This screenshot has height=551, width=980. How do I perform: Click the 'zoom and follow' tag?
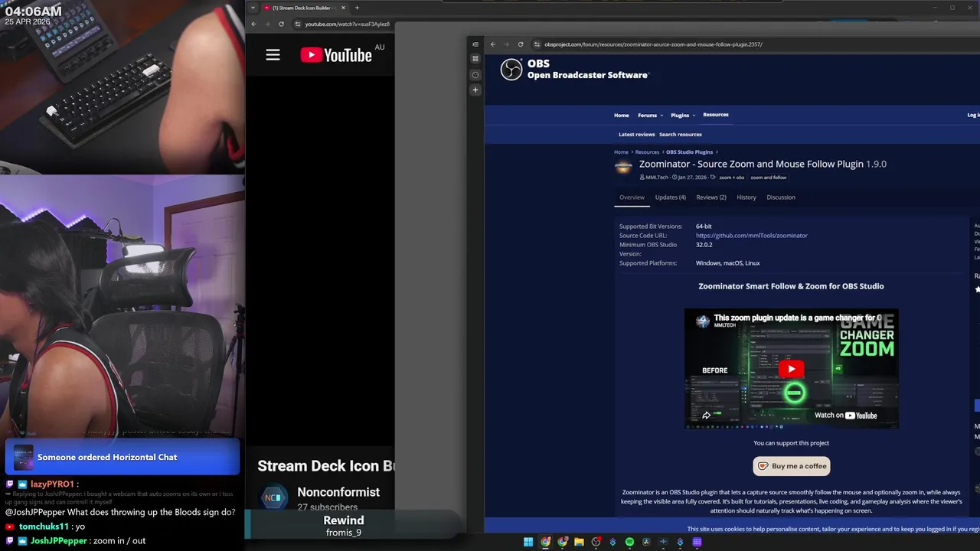pos(768,178)
